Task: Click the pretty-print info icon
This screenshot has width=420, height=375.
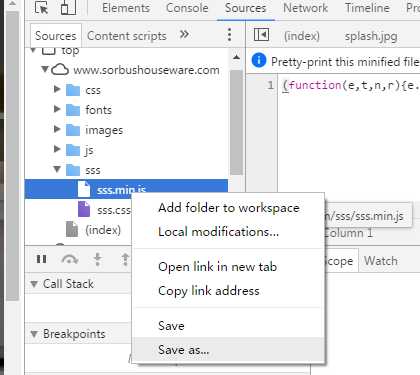Action: click(x=259, y=61)
